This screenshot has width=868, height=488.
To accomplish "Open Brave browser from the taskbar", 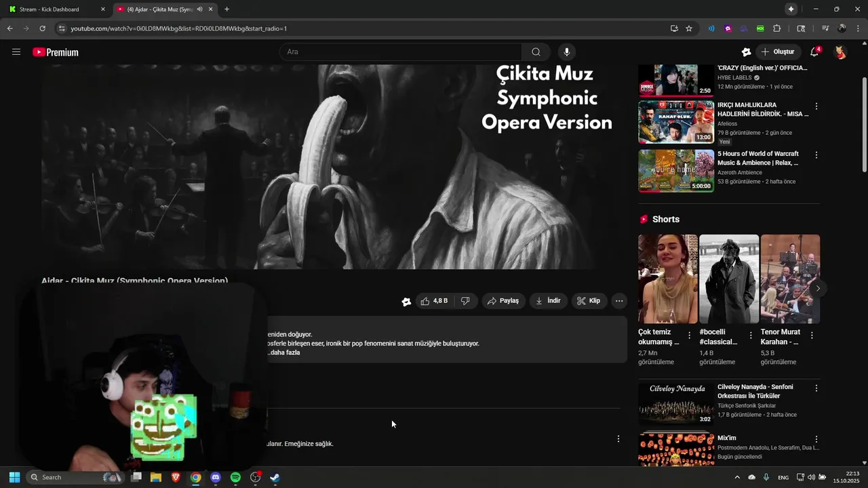I will 176,477.
